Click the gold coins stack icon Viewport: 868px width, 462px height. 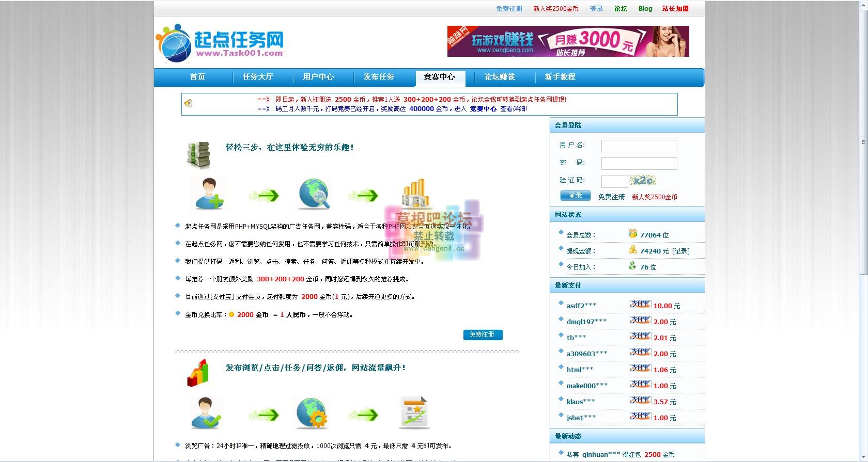pyautogui.click(x=416, y=194)
